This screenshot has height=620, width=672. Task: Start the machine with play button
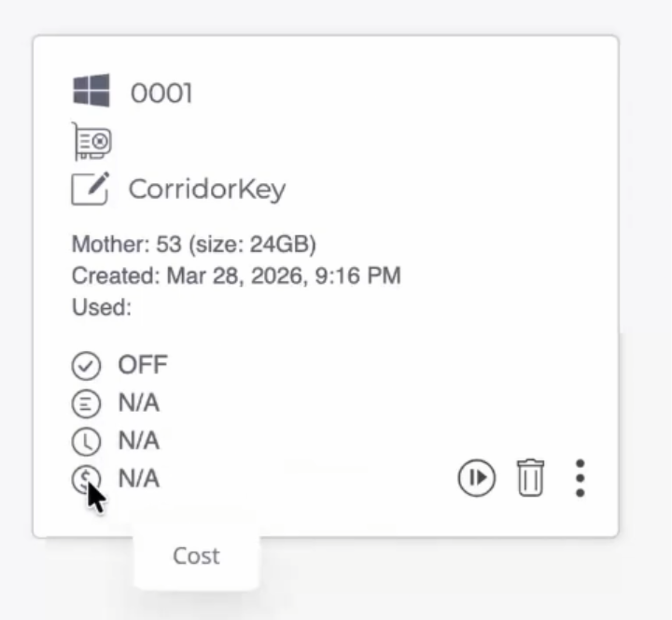(x=477, y=478)
